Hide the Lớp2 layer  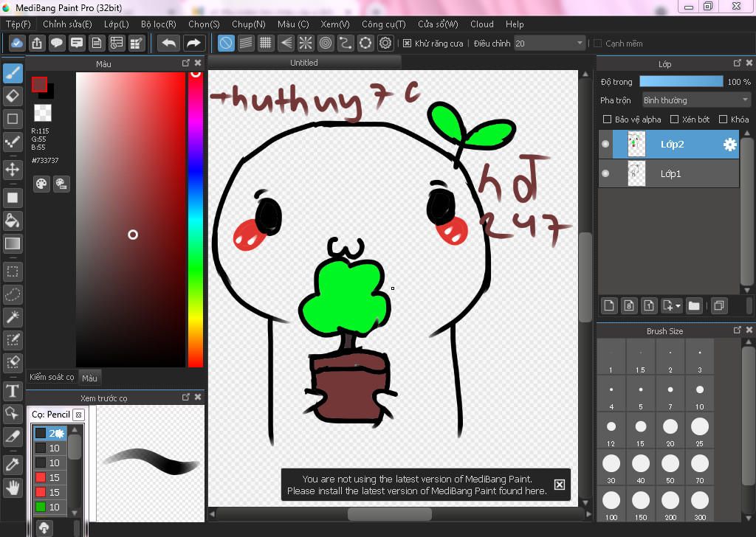click(605, 144)
